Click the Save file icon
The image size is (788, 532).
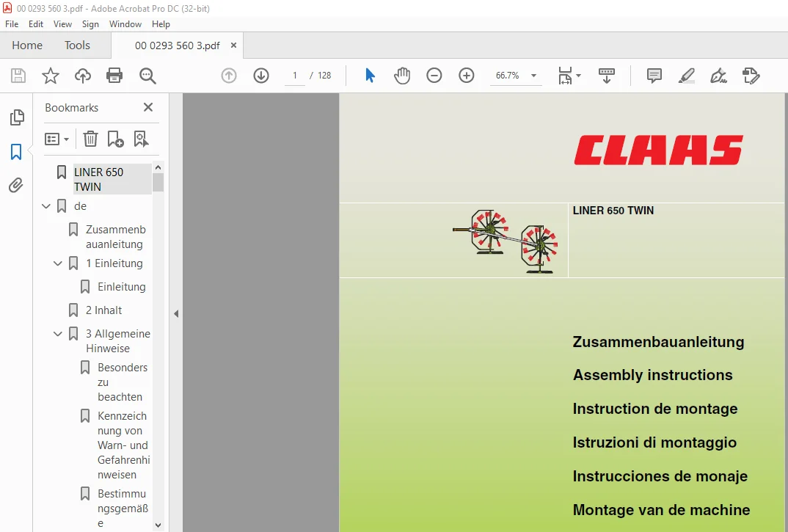tap(18, 76)
